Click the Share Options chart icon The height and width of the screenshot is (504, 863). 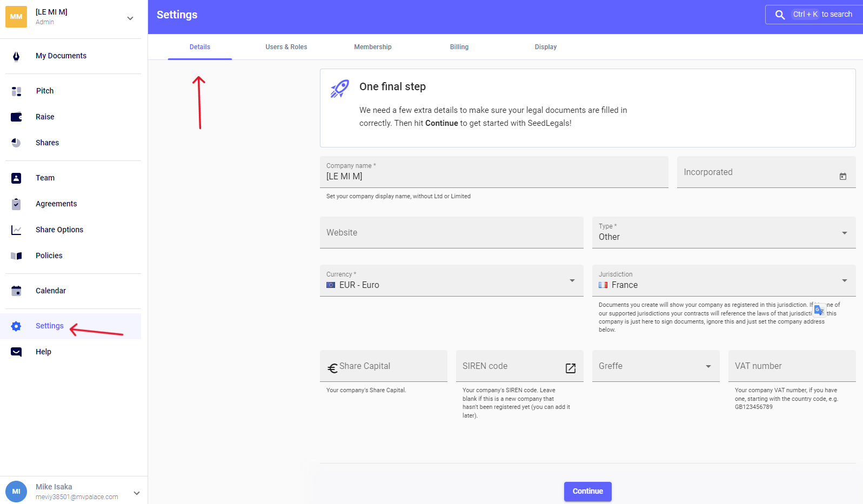16,230
